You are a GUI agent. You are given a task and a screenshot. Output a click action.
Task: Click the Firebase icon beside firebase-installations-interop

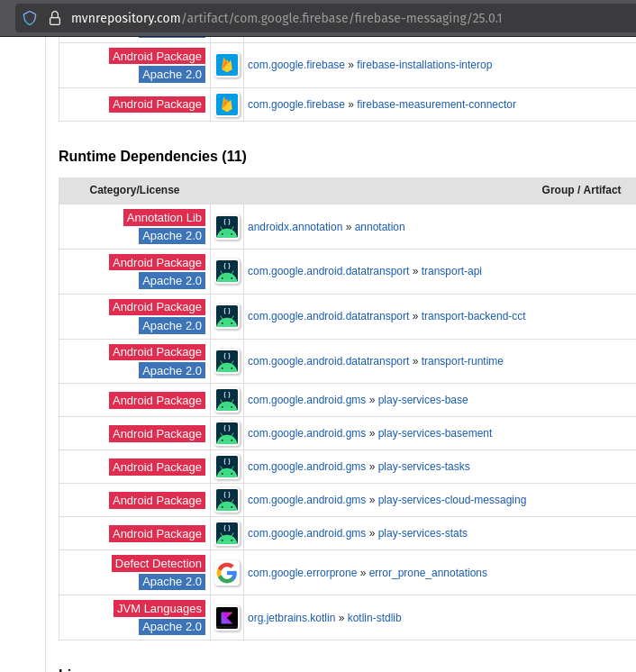coord(227,65)
